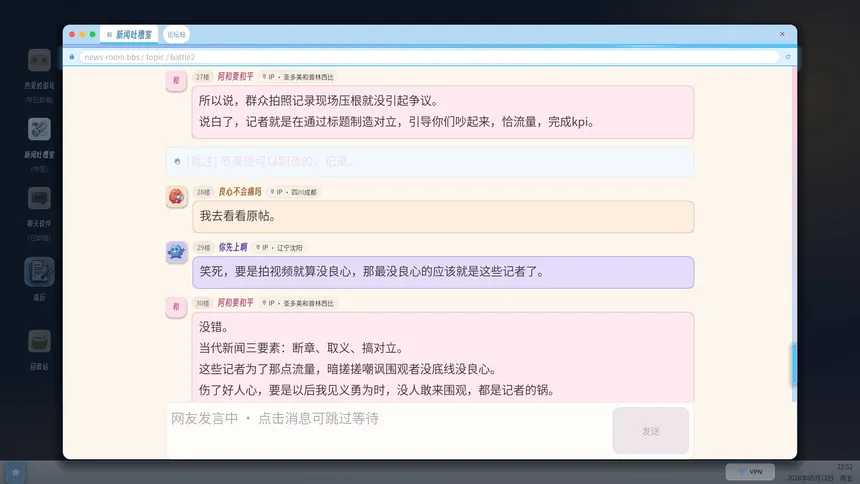Click avatar of 27楼 poster 阿和要和平

click(176, 81)
